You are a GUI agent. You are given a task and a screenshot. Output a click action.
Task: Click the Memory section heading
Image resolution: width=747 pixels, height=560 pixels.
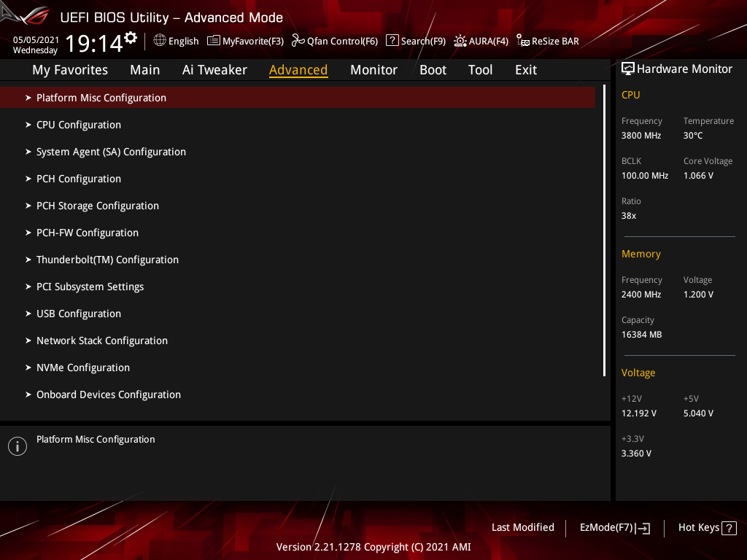pos(640,254)
